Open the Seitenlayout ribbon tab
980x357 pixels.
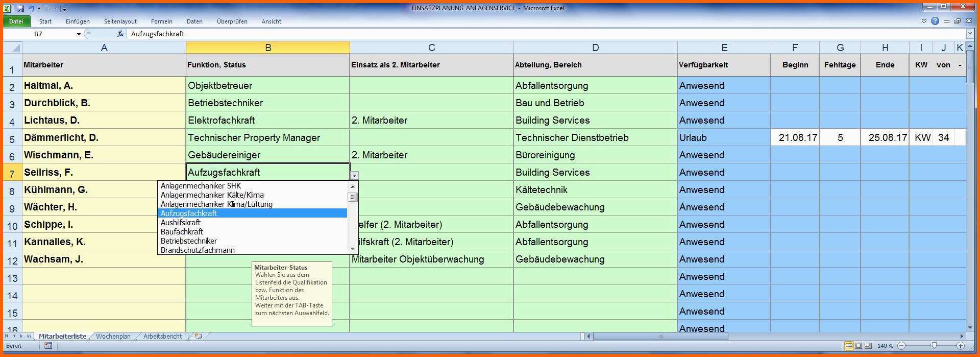120,21
